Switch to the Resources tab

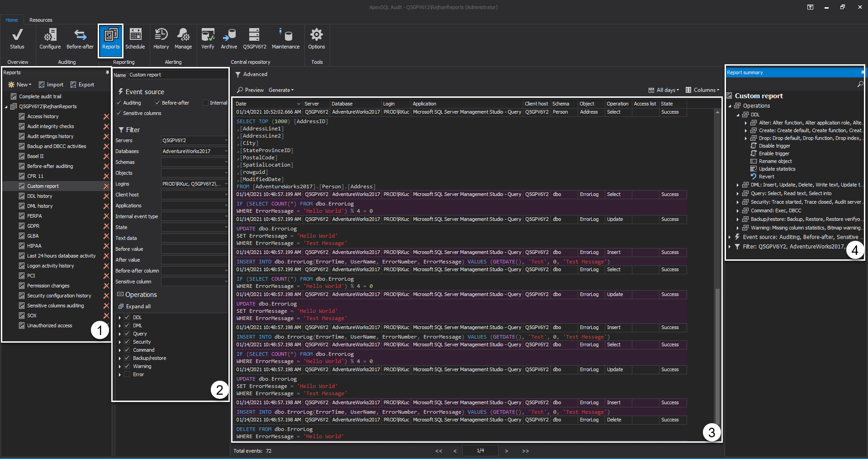click(41, 19)
